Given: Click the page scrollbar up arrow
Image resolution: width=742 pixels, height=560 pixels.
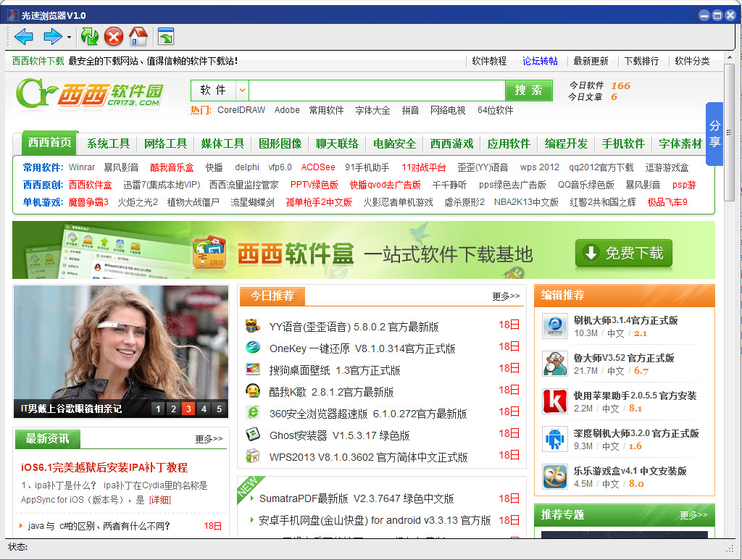Looking at the screenshot, I should (x=729, y=57).
